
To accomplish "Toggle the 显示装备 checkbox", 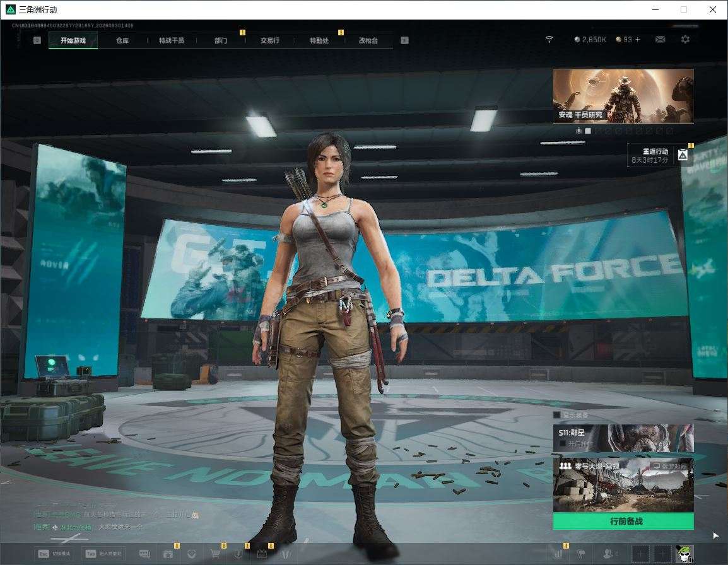I will [x=556, y=415].
